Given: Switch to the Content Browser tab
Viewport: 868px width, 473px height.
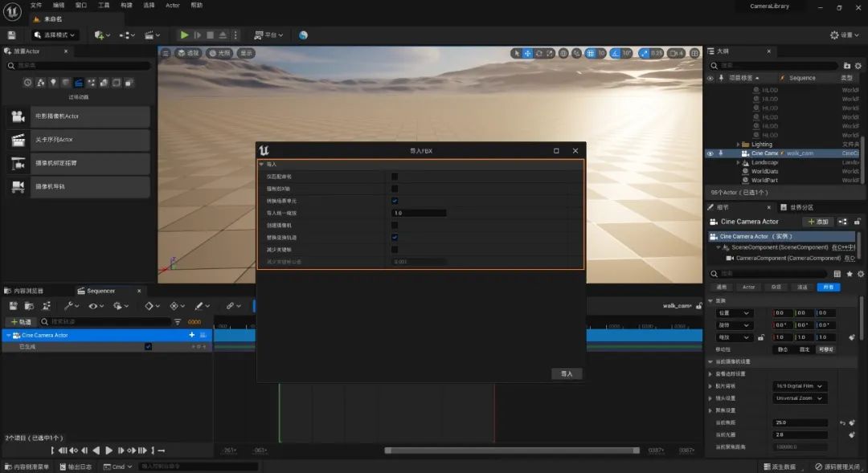Looking at the screenshot, I should [29, 291].
